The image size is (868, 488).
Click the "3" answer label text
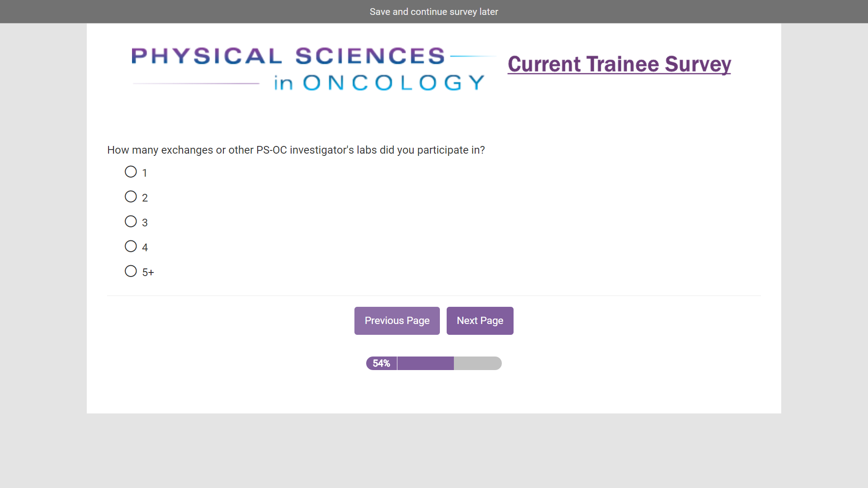pos(145,223)
